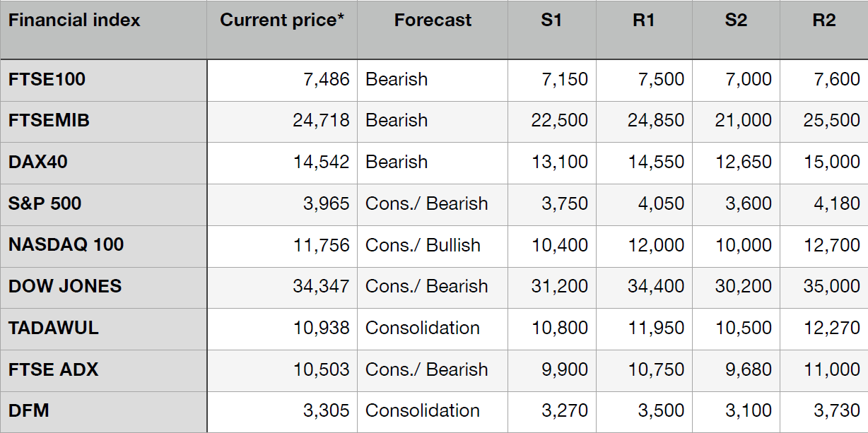Select the FTSE100 row label
The width and height of the screenshot is (868, 433).
click(x=47, y=79)
